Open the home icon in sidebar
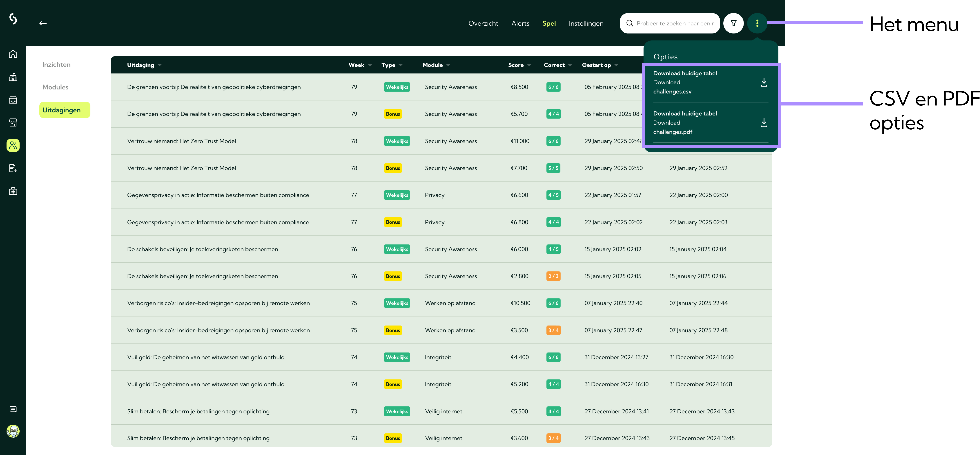This screenshot has height=455, width=980. 13,54
